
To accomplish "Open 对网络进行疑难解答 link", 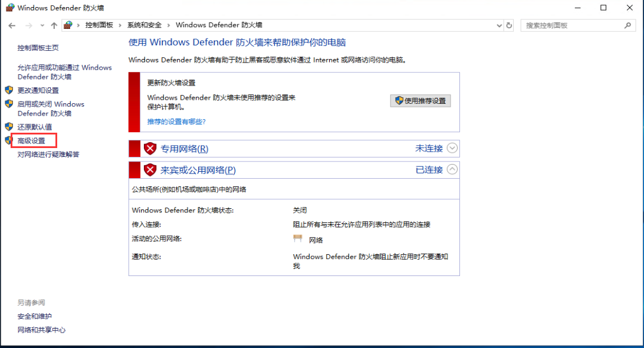I will pos(48,155).
